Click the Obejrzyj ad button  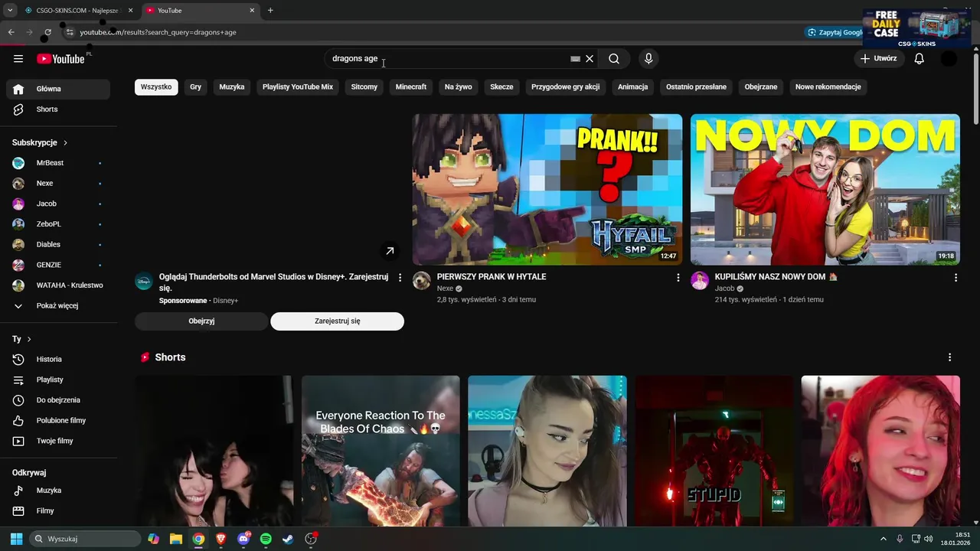[x=201, y=321]
